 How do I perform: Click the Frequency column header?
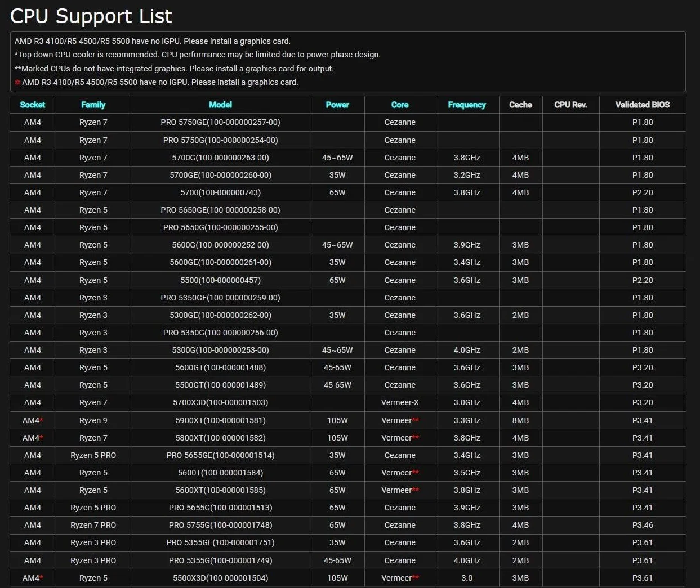(467, 105)
